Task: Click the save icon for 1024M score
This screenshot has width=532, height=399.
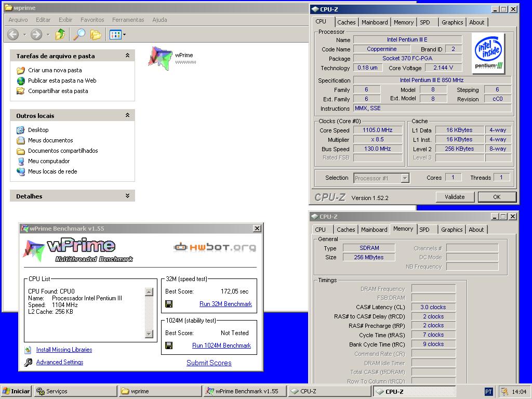Action: [x=169, y=345]
